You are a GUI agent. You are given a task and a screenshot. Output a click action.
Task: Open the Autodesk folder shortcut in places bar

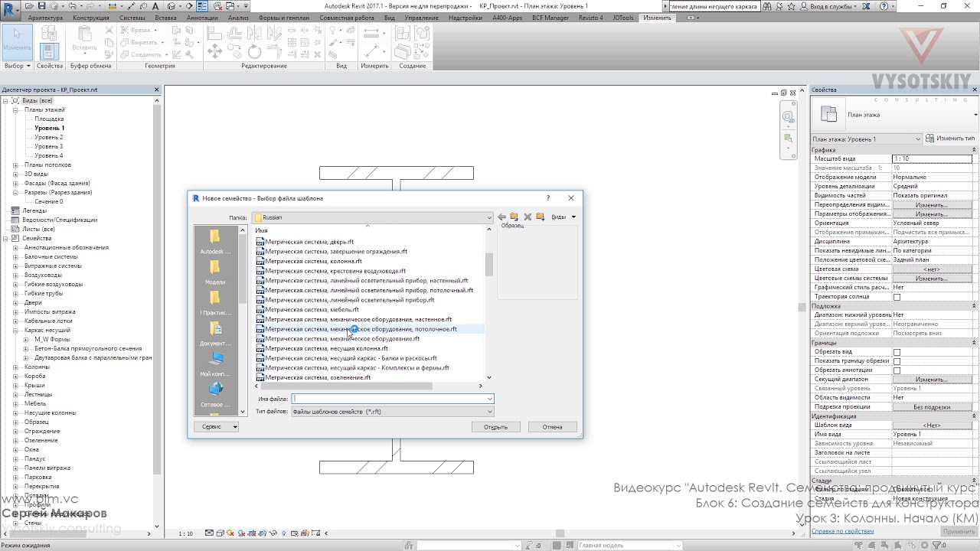(215, 242)
